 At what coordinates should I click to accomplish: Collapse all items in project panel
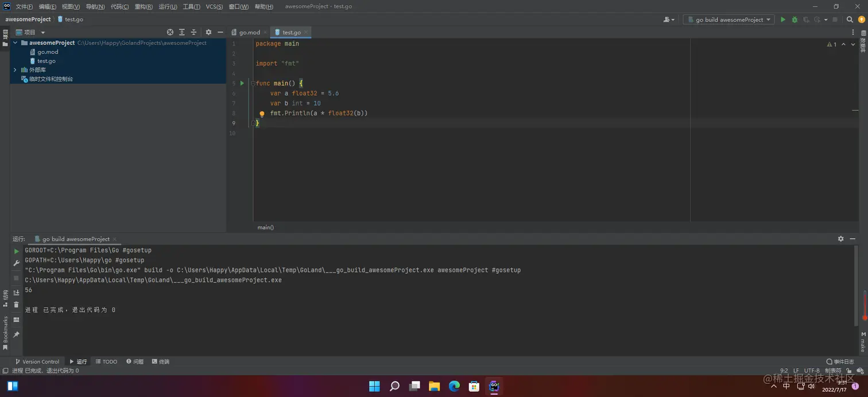(193, 32)
